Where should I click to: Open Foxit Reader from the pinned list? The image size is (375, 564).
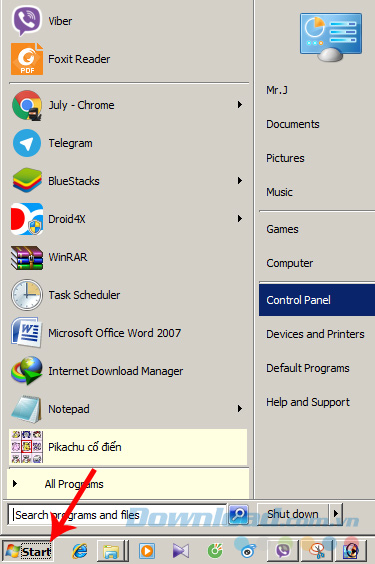[x=128, y=59]
